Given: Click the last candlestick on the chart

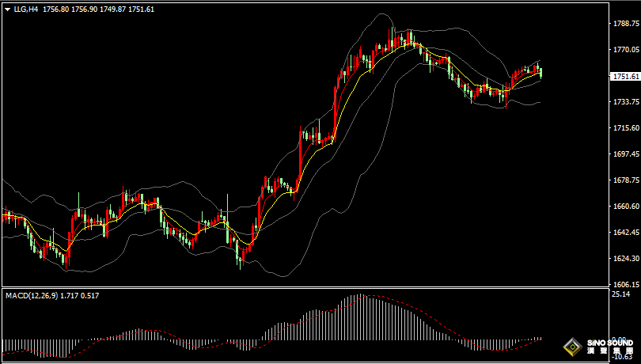Looking at the screenshot, I should point(540,73).
